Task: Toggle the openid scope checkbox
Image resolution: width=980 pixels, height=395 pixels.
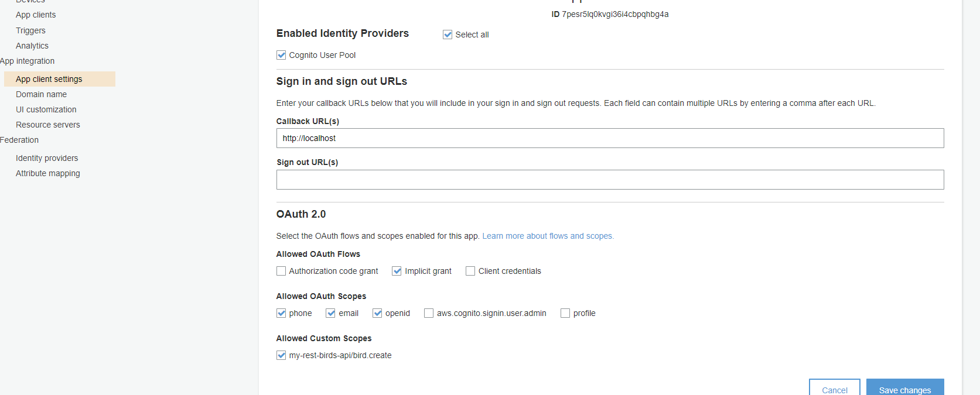Action: [x=377, y=313]
